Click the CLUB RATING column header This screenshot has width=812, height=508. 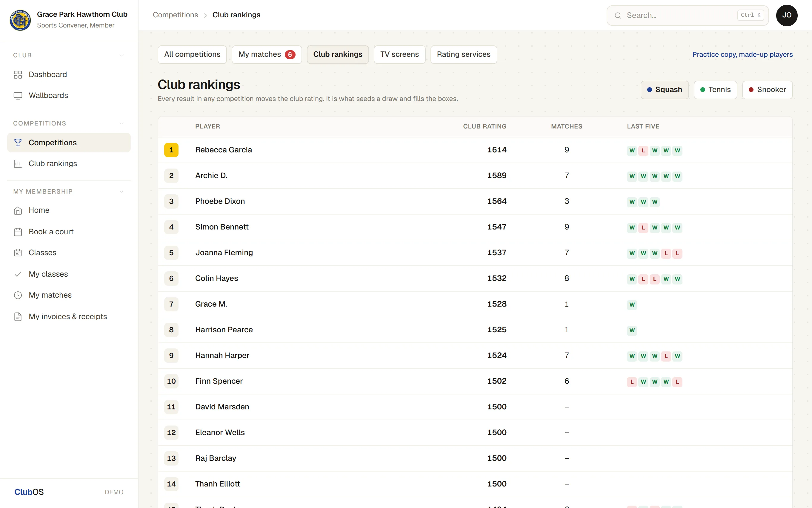(x=485, y=126)
